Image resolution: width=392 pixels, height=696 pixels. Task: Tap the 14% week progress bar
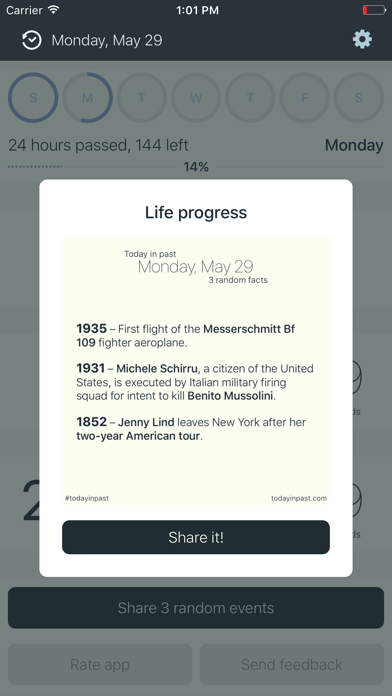[196, 167]
